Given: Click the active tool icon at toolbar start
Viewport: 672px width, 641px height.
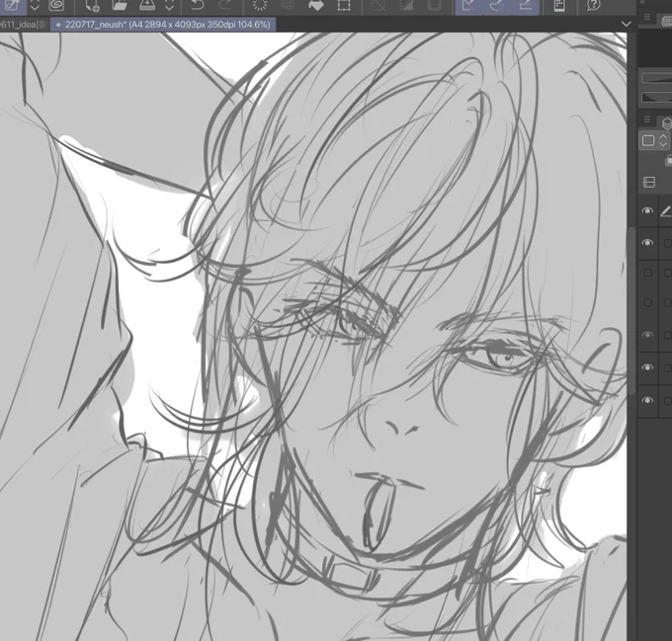Looking at the screenshot, I should click(x=13, y=5).
